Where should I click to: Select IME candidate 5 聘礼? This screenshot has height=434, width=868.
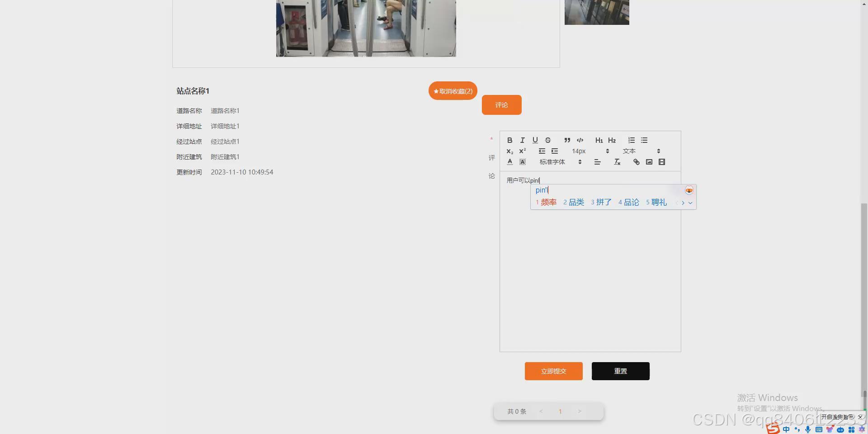point(656,203)
